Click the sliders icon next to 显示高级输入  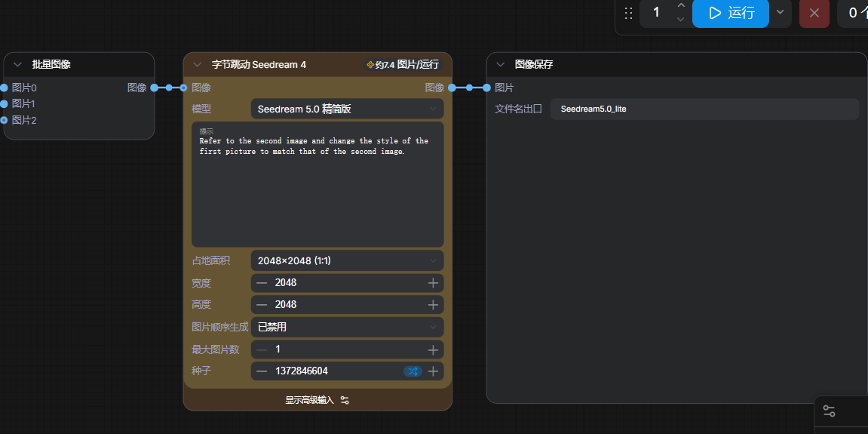point(345,400)
